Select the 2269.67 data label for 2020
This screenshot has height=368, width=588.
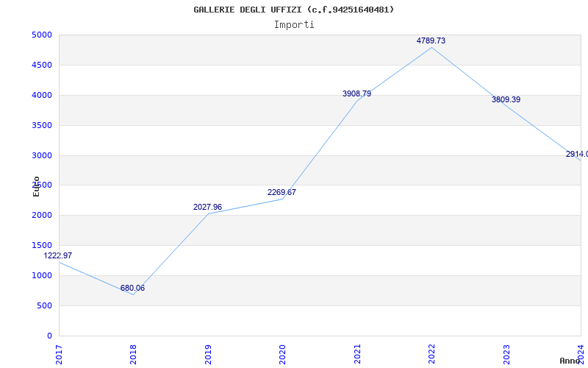pos(282,192)
